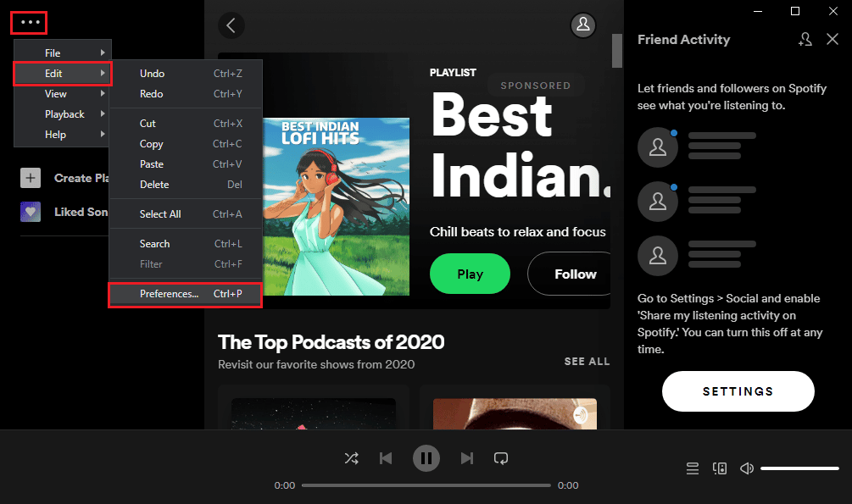The width and height of the screenshot is (852, 504).
Task: Expand the Help submenu
Action: point(63,134)
